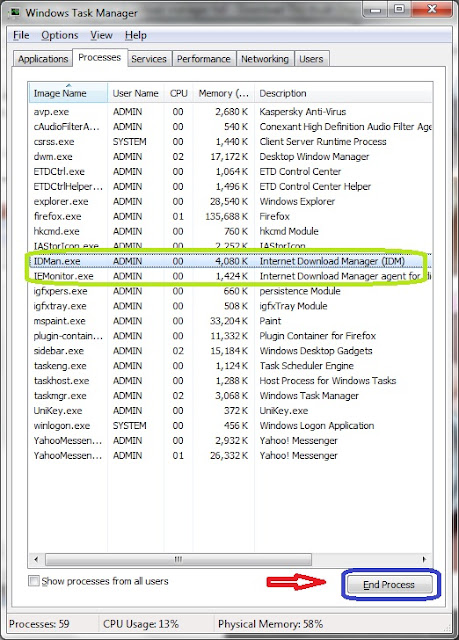Select the YahooMessen... row using 2,932 K

(231, 441)
